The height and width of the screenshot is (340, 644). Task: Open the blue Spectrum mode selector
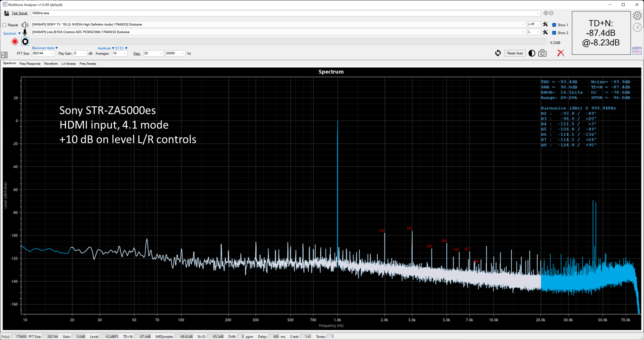click(12, 33)
